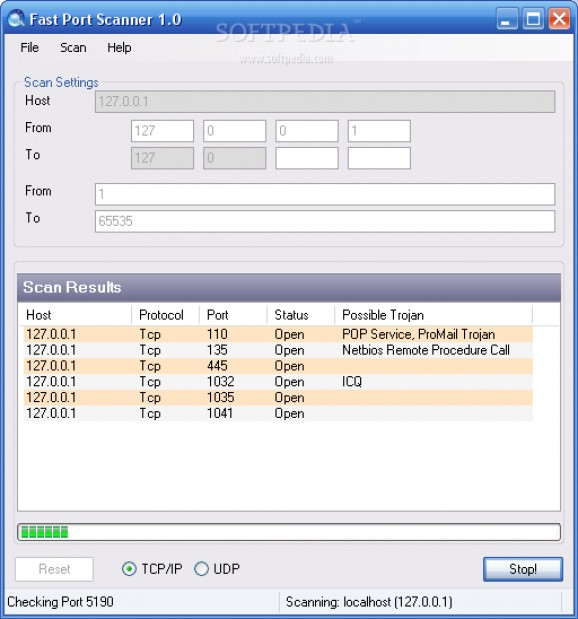Sort results by the Host column header
Screen dimensions: 578x619
[x=75, y=315]
